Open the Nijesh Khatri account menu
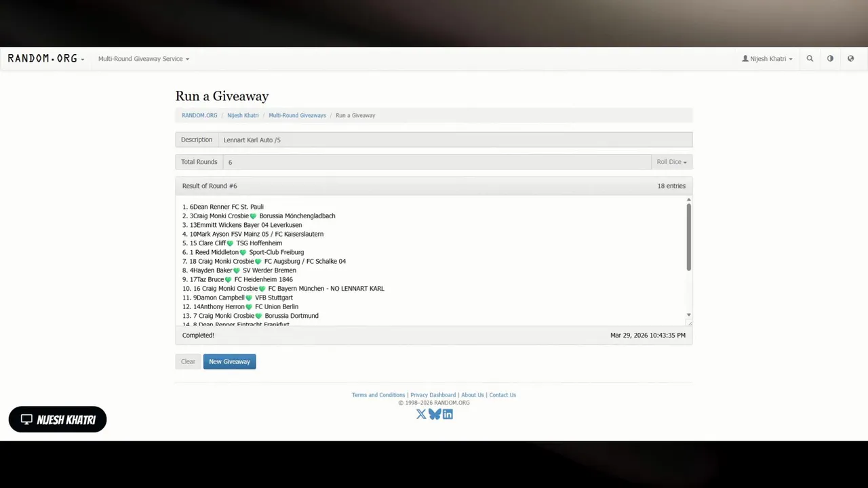Screen dimensions: 868x488 (x=767, y=59)
